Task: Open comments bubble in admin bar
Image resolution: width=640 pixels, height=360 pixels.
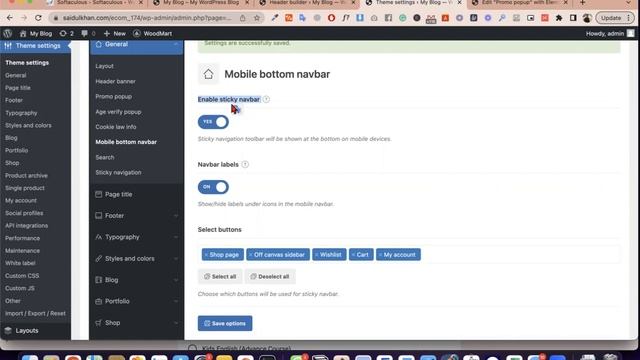Action: [88, 33]
